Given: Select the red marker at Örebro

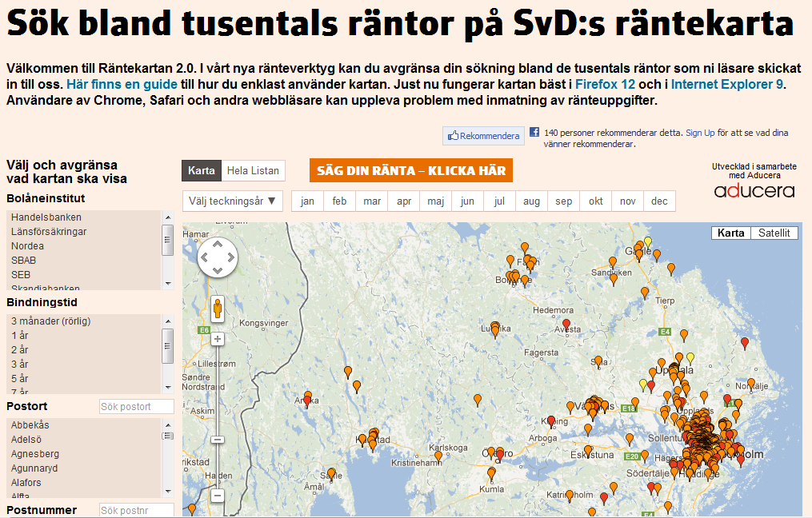Looking at the screenshot, I should [500, 456].
